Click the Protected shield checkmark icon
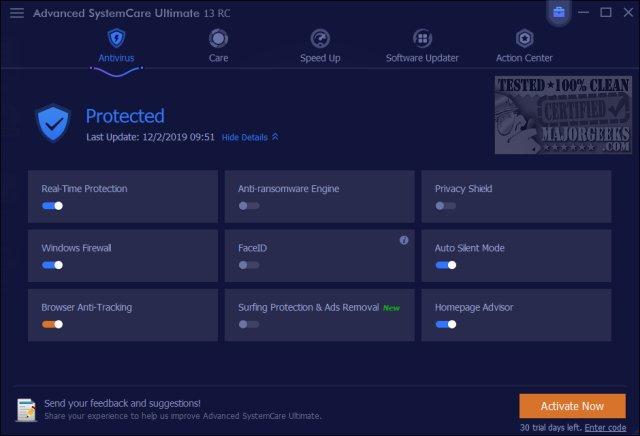 coord(53,123)
